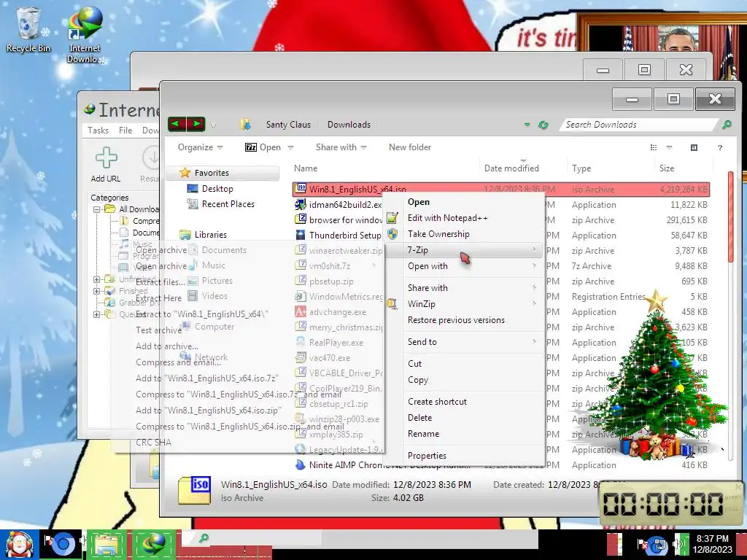The height and width of the screenshot is (560, 747).
Task: Toggle the preview pane icon
Action: click(x=694, y=147)
